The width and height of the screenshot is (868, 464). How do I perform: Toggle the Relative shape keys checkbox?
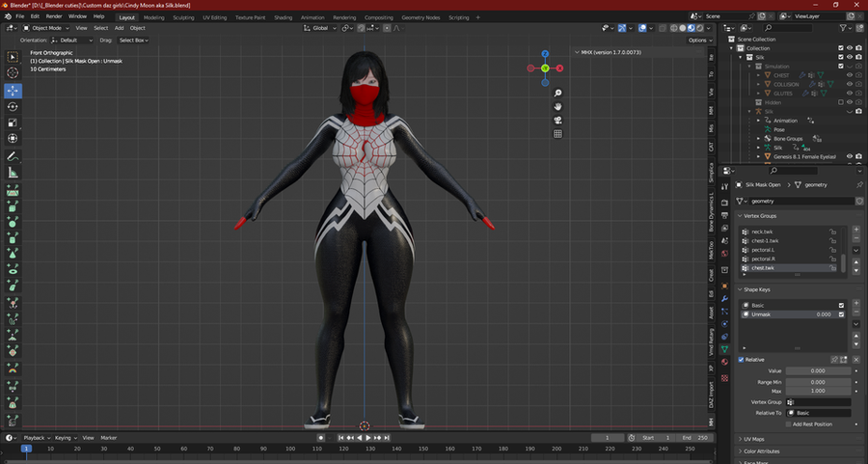[x=742, y=360]
